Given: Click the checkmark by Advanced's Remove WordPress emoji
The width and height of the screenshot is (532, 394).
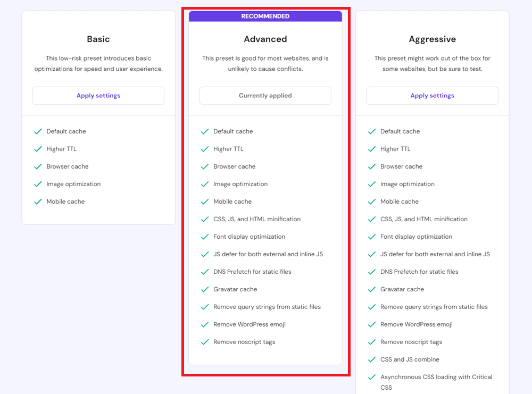Looking at the screenshot, I should click(x=205, y=324).
